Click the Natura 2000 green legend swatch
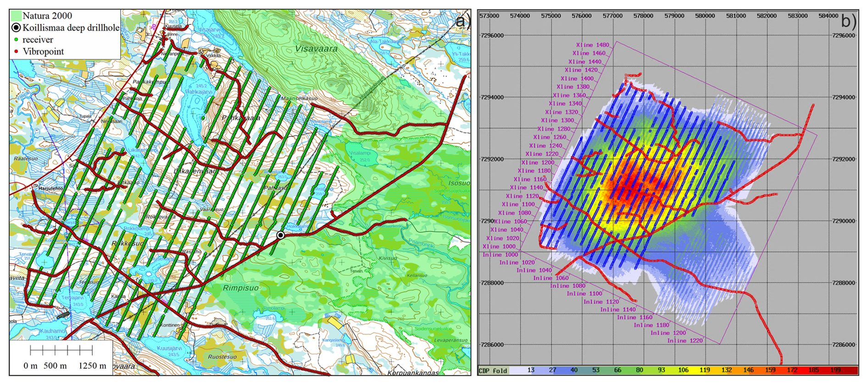Viewport: 868px width, 388px height. pos(16,16)
